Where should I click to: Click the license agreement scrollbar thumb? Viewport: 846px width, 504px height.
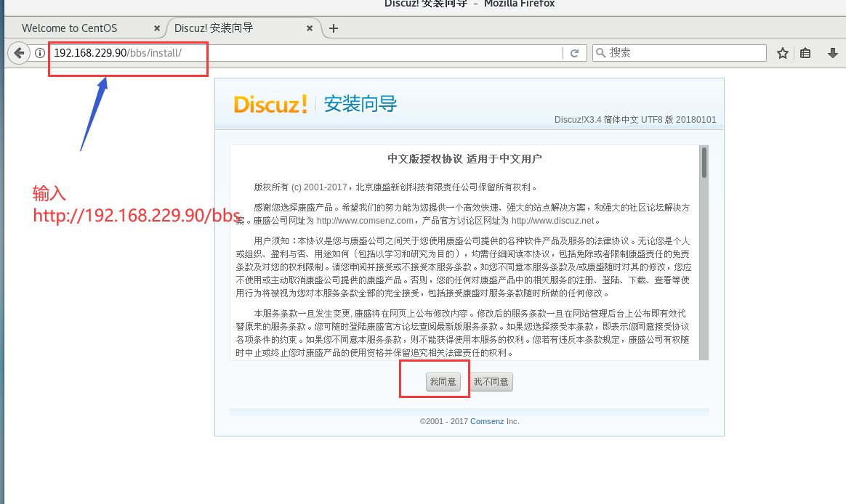click(x=704, y=162)
